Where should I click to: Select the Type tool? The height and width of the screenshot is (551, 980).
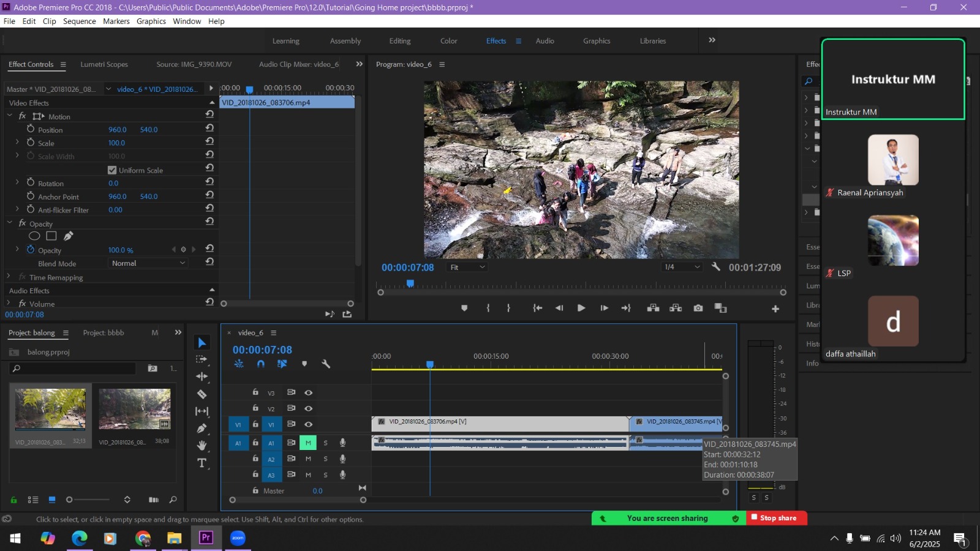(x=202, y=463)
